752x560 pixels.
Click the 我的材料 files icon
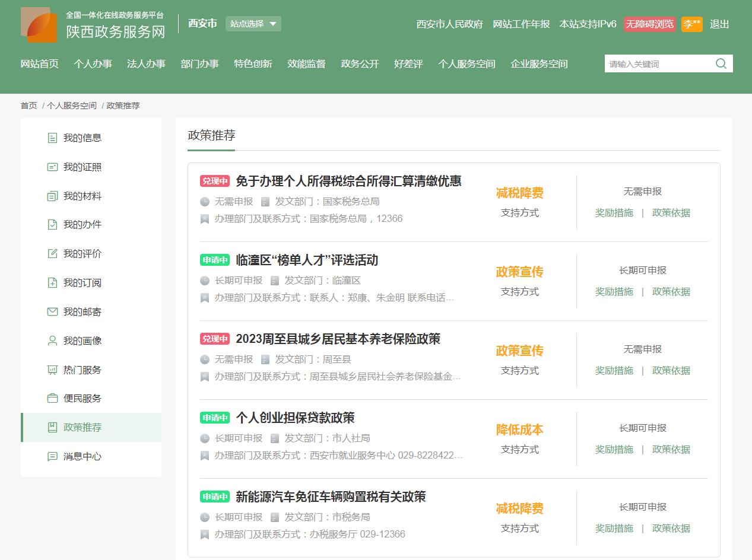pos(52,196)
